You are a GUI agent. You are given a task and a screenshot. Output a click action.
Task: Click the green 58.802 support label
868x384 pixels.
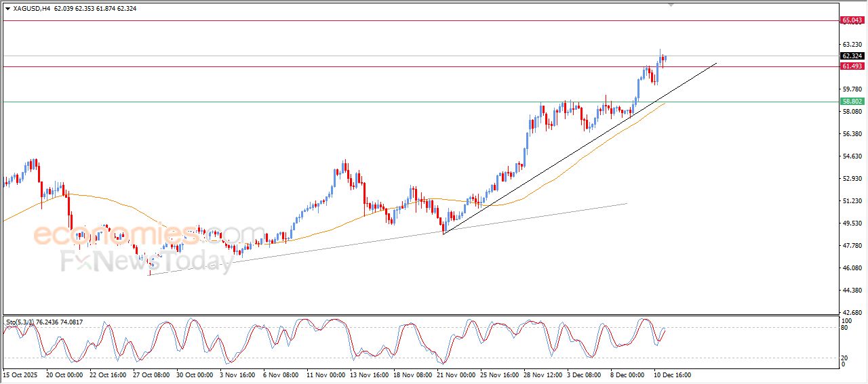(x=852, y=102)
